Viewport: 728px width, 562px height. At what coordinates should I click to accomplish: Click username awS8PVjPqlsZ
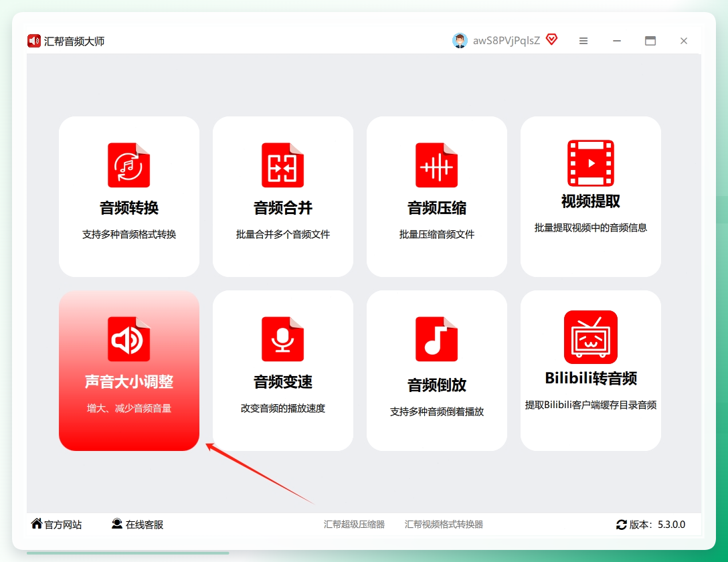pos(507,41)
